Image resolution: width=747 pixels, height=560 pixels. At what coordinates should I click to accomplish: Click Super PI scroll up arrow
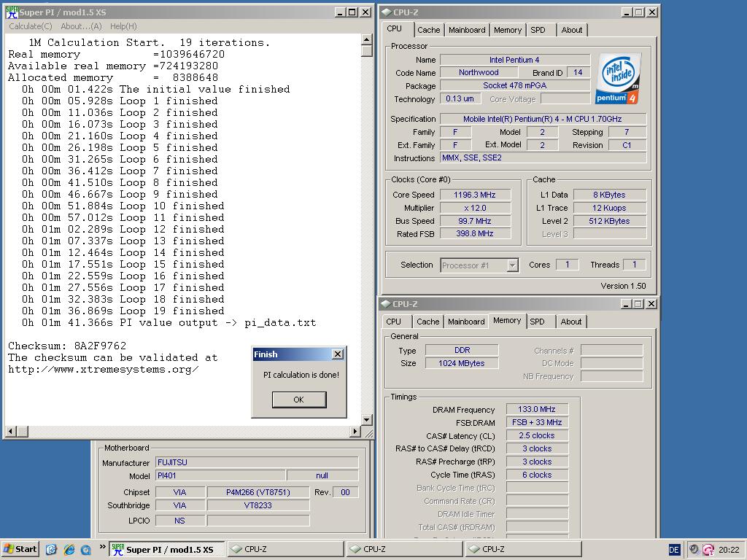click(x=366, y=39)
